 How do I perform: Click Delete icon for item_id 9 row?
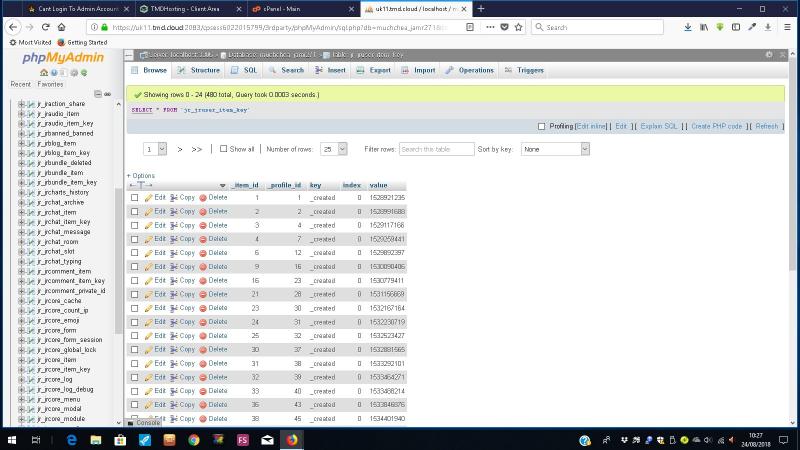pos(203,267)
